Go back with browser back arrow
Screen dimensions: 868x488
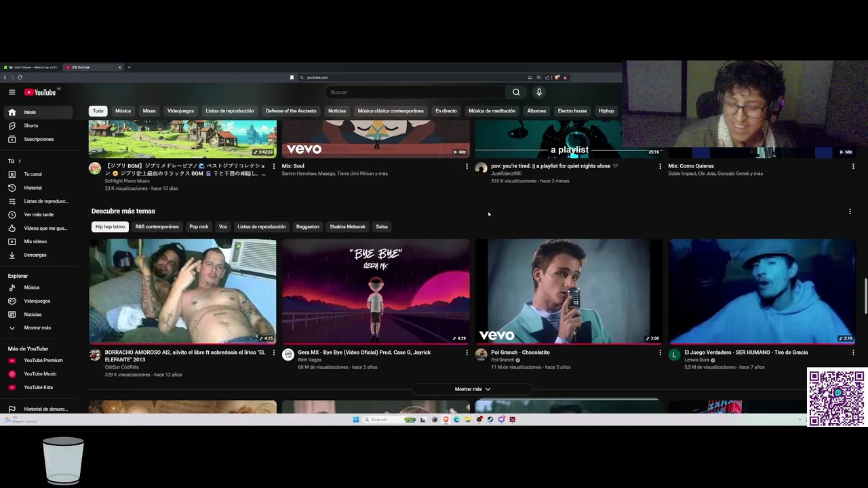pyautogui.click(x=5, y=77)
